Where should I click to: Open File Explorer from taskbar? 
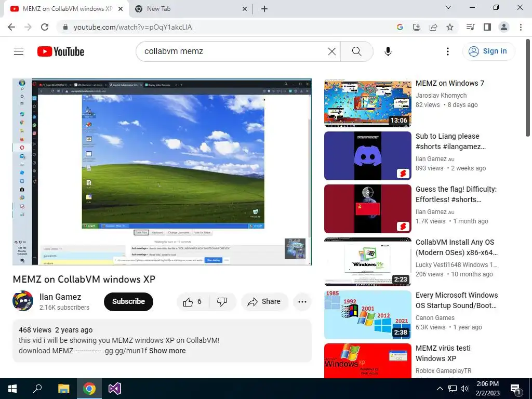[x=63, y=389]
